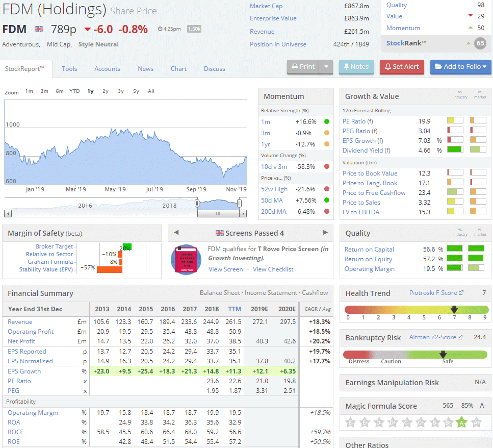Click the orange 3m relative strength dot
Screen dimensions: 493x448
(x=327, y=133)
